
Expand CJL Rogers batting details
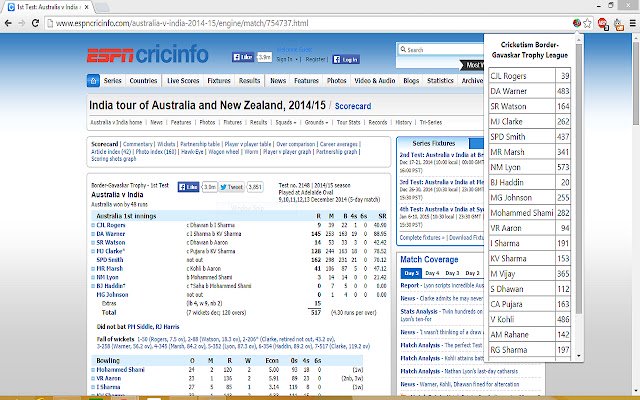click(x=93, y=225)
